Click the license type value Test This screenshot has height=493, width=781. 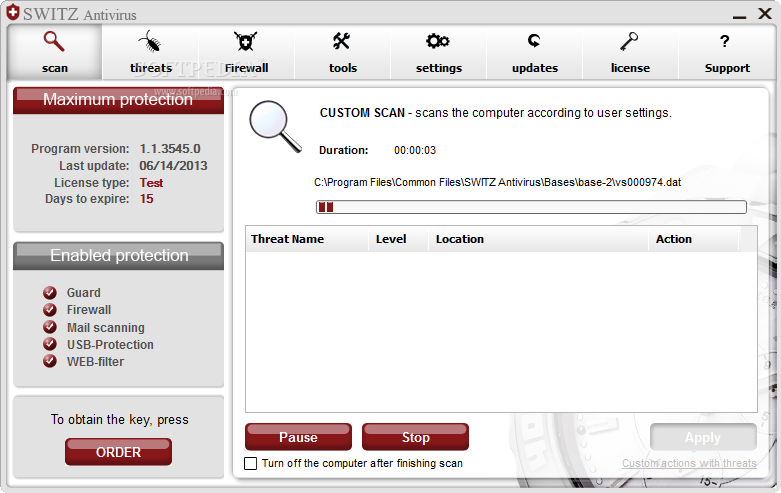151,183
